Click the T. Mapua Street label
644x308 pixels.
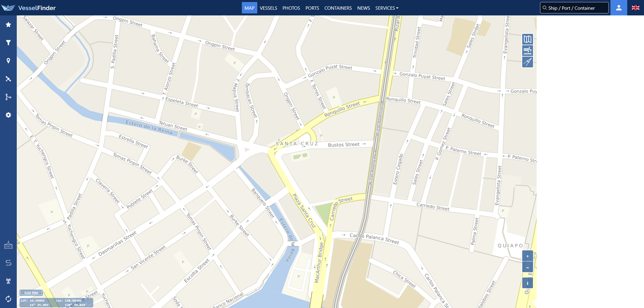[x=237, y=95]
